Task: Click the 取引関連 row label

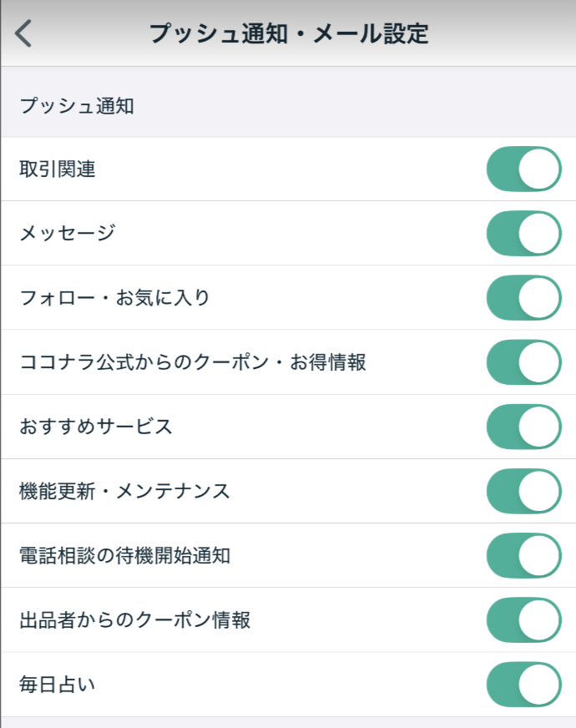Action: point(58,169)
